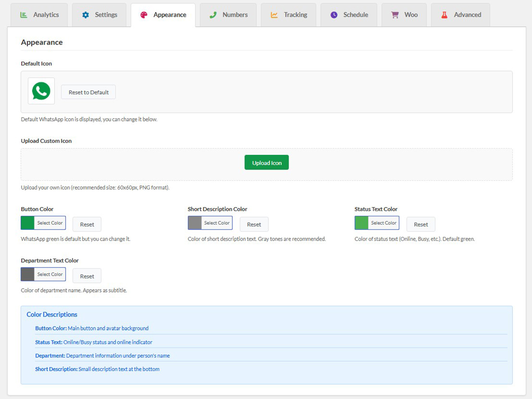Open Button Color green swatch

click(x=27, y=223)
